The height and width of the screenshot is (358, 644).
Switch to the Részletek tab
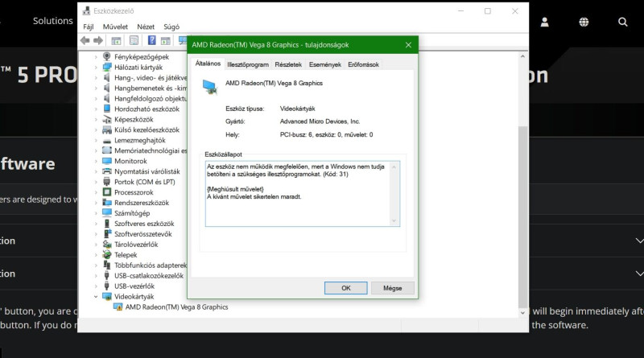click(x=288, y=64)
